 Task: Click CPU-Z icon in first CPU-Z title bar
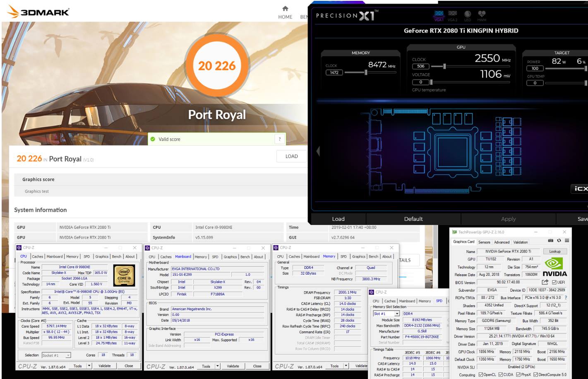[x=19, y=248]
